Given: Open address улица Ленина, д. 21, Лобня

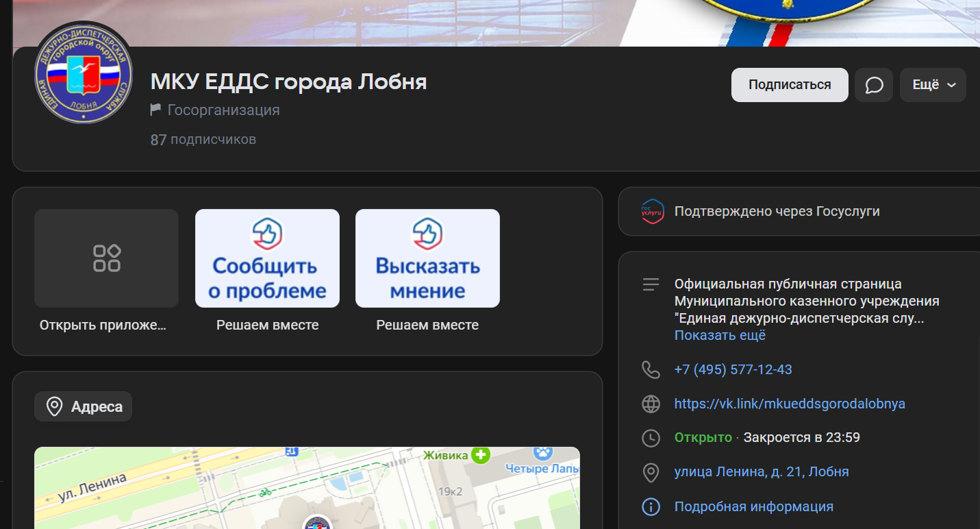Looking at the screenshot, I should tap(762, 472).
